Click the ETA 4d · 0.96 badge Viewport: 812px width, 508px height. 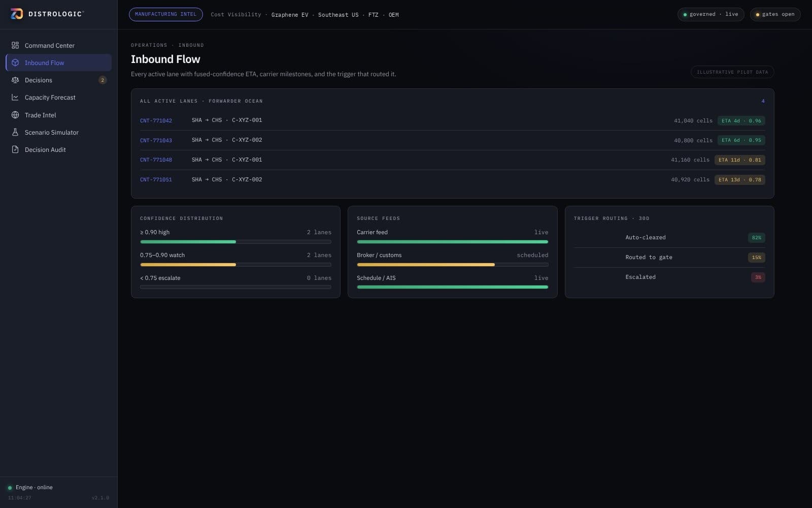pyautogui.click(x=741, y=121)
